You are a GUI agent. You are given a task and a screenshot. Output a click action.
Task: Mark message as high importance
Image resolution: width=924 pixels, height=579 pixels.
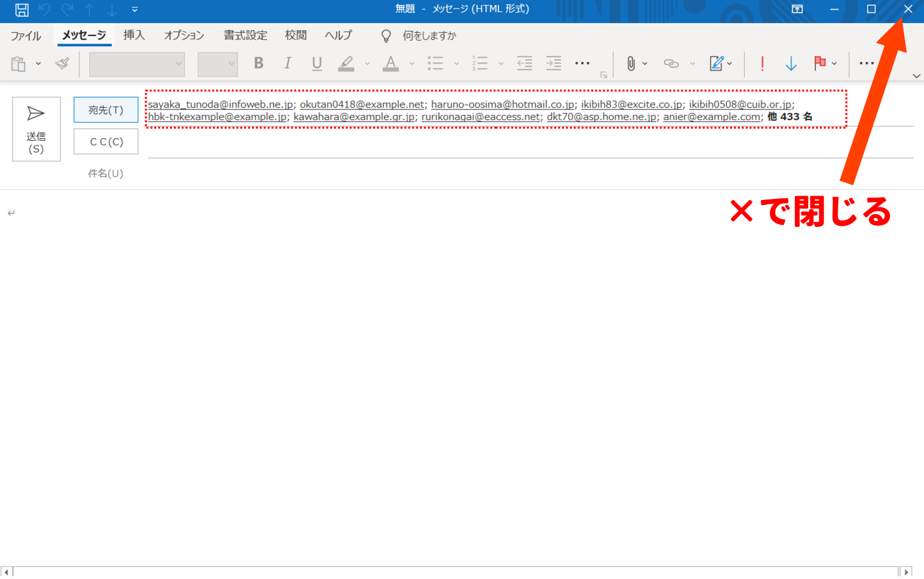pos(762,63)
